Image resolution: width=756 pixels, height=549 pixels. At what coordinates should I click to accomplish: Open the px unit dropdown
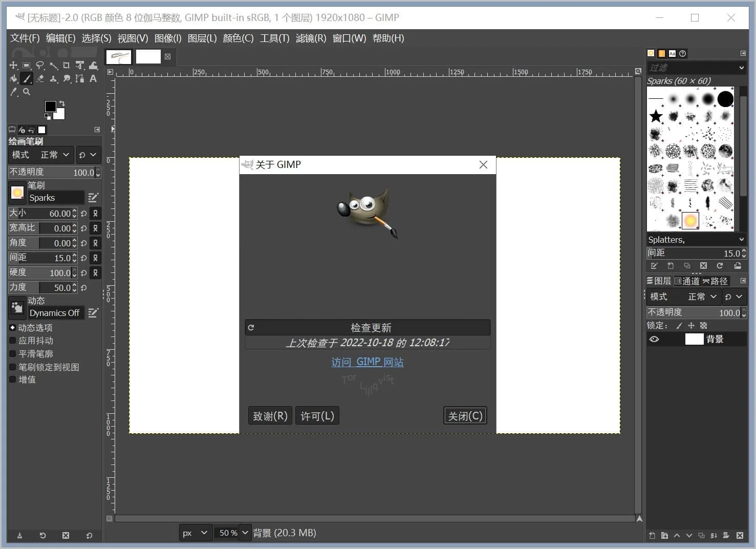[x=195, y=533]
